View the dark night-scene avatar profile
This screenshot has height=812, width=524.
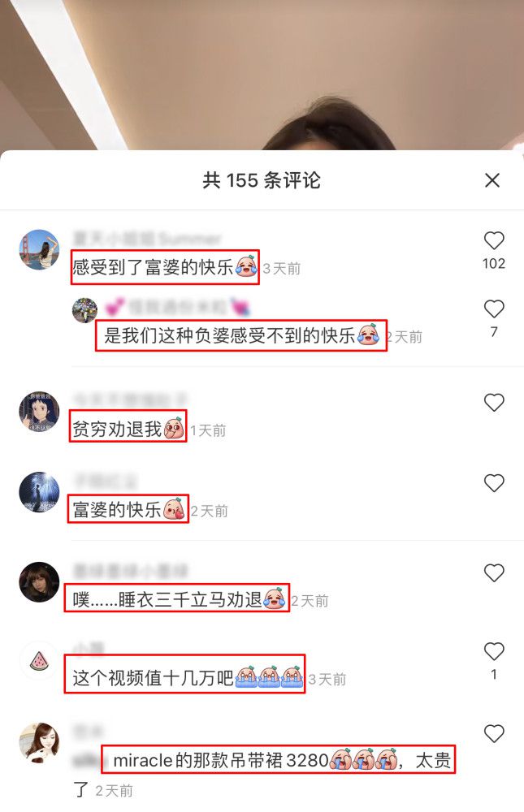pos(39,492)
